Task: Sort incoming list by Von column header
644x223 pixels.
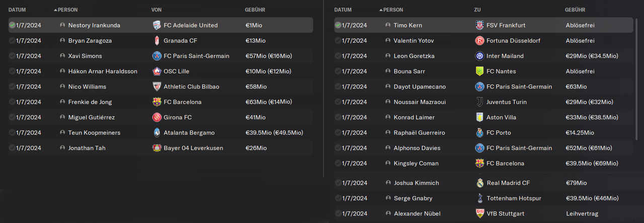Action: point(156,10)
